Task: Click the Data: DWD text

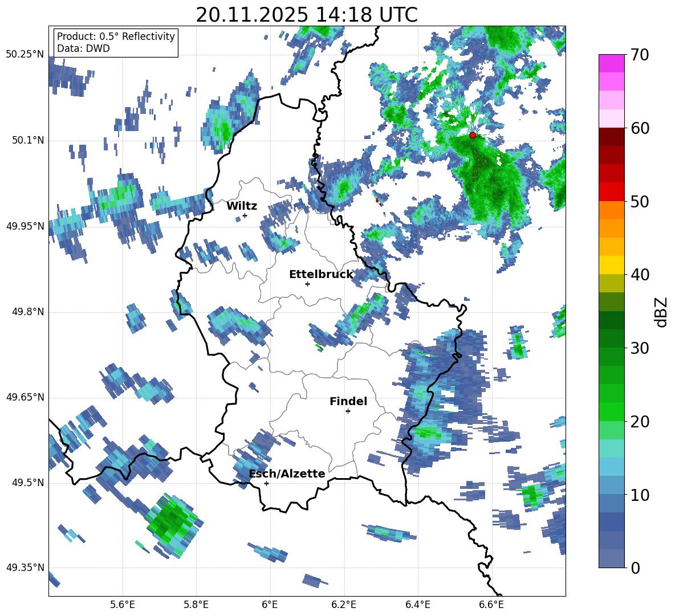Action: click(x=83, y=48)
